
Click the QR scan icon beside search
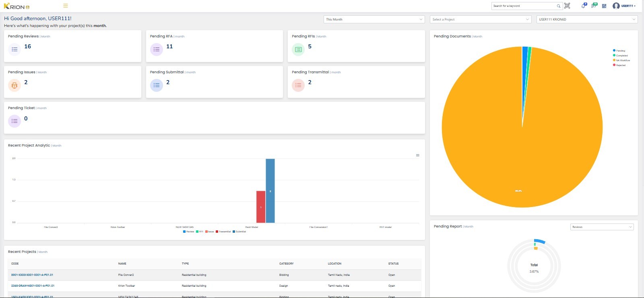[567, 6]
